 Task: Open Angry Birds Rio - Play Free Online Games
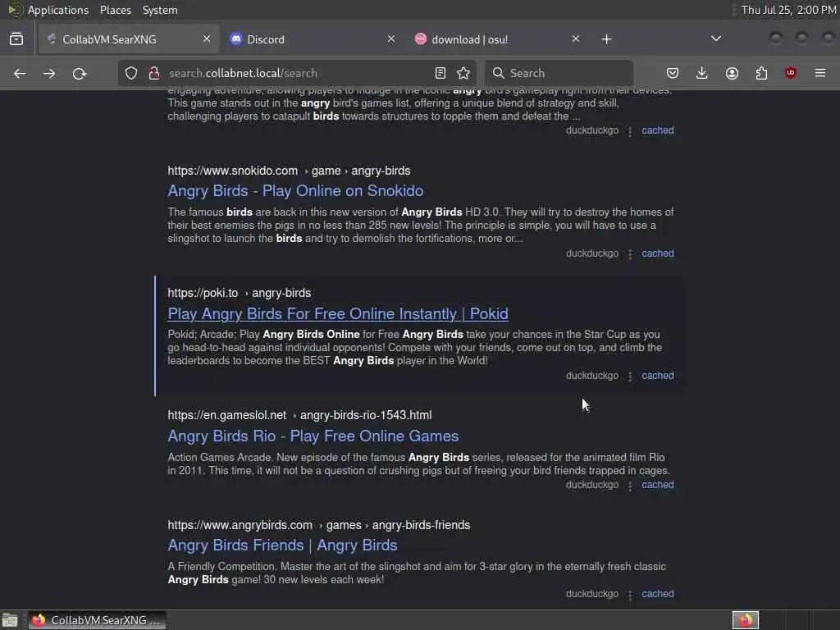coord(313,436)
